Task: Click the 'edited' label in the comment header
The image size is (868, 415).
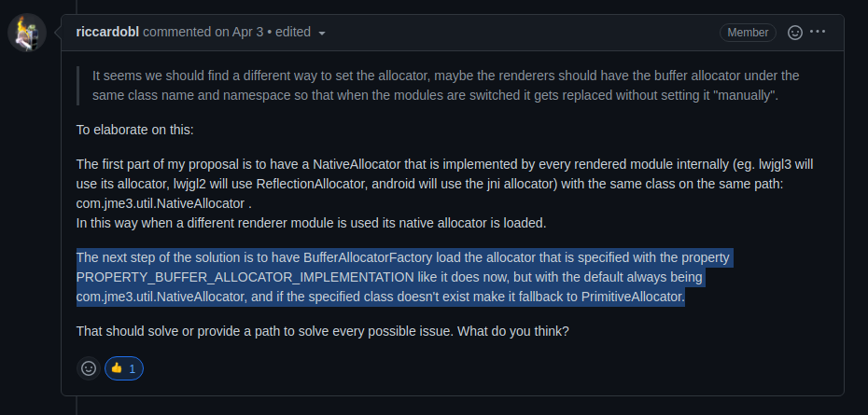Action: click(x=293, y=32)
